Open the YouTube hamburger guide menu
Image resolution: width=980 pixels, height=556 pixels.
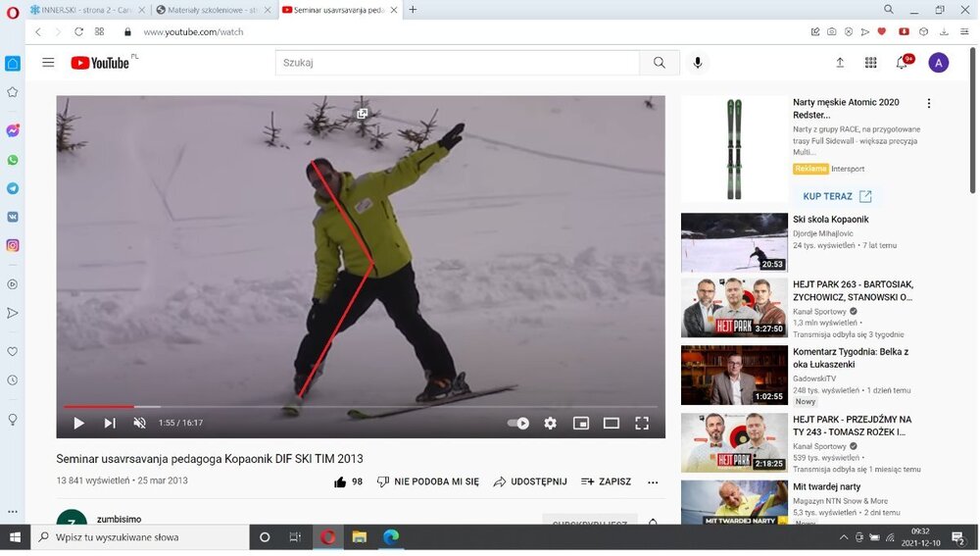click(48, 63)
